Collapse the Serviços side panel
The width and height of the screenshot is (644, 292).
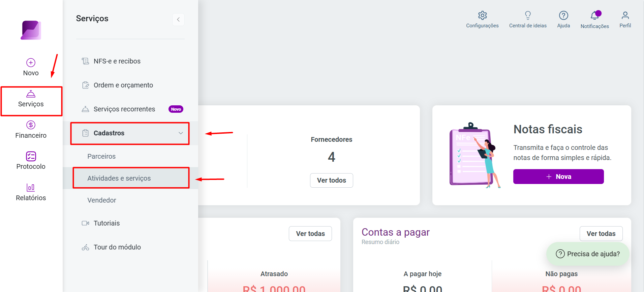point(178,19)
